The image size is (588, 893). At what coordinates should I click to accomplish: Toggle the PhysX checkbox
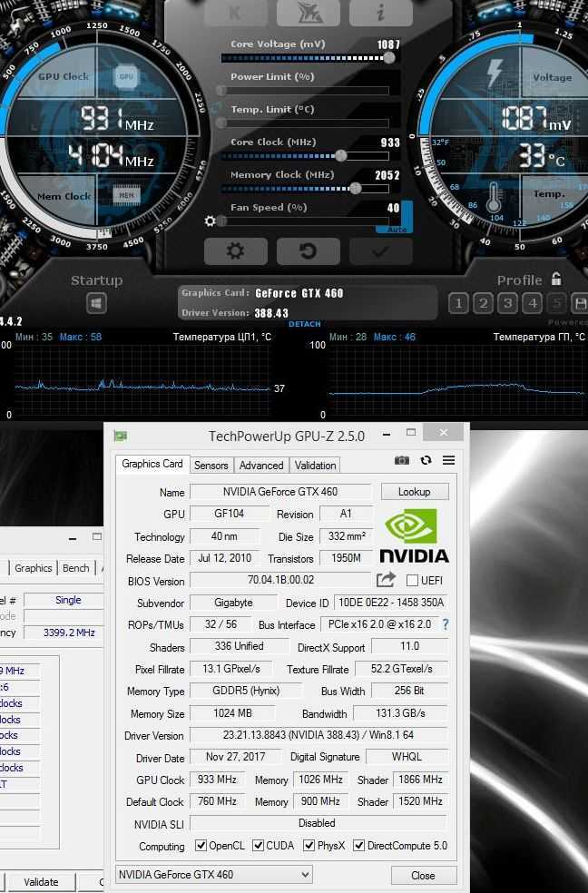click(x=309, y=845)
